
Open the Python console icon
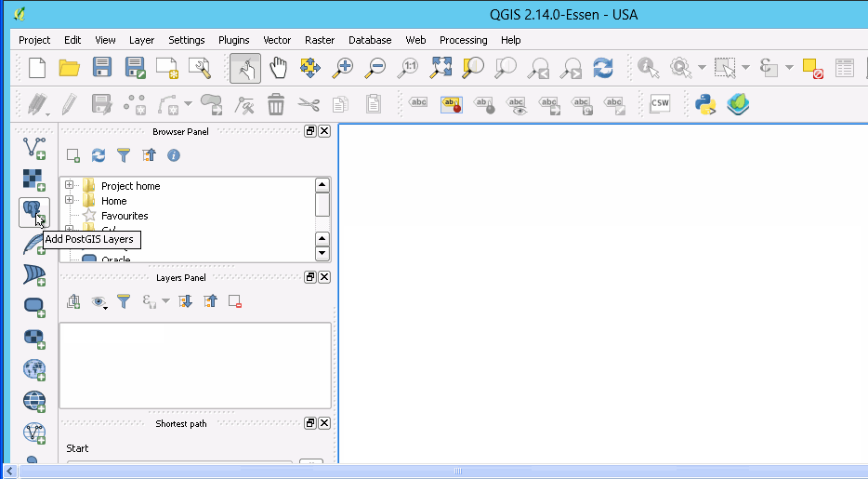click(x=705, y=103)
